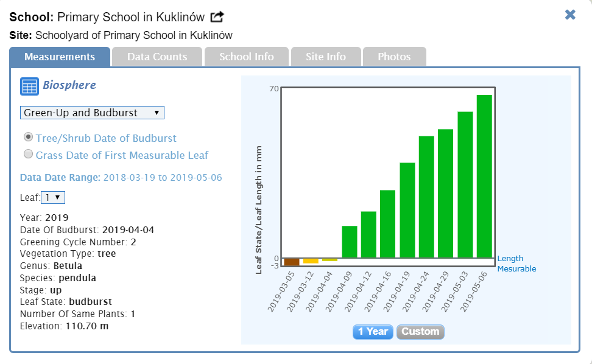View the Photos tab
The width and height of the screenshot is (592, 364).
(x=394, y=57)
